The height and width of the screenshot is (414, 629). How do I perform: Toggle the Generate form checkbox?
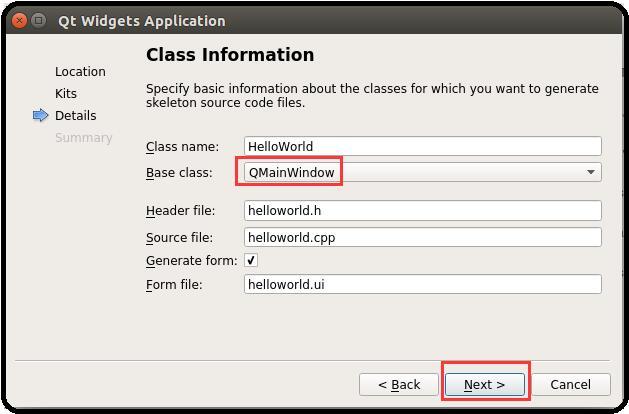coord(251,260)
